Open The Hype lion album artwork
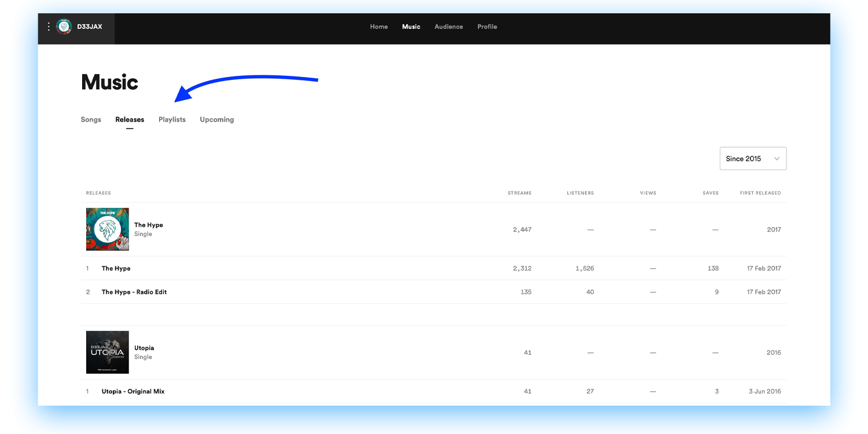The height and width of the screenshot is (434, 868). 107,229
